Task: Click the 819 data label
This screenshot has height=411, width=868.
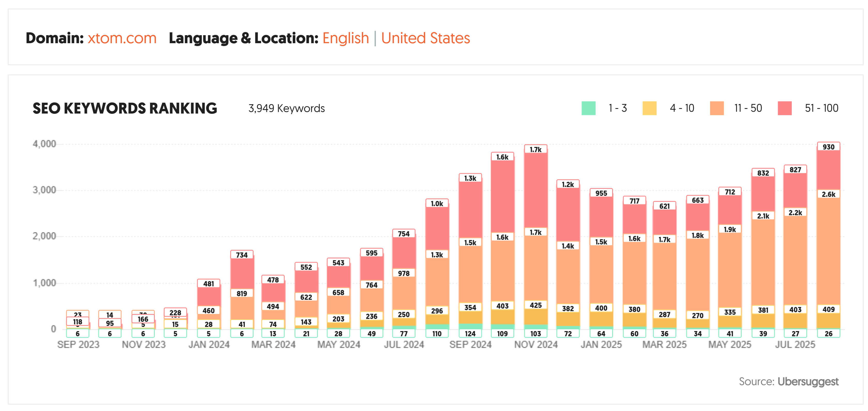Action: pos(242,293)
